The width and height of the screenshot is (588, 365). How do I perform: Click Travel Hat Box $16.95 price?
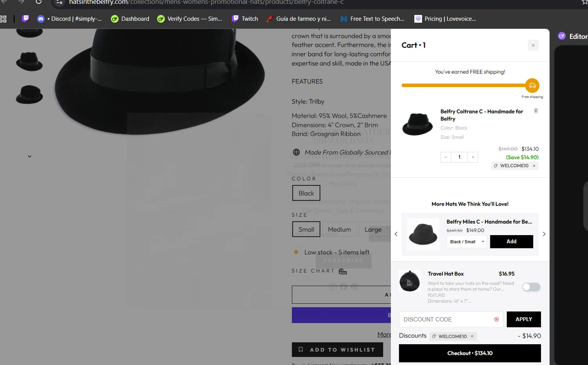(x=506, y=274)
